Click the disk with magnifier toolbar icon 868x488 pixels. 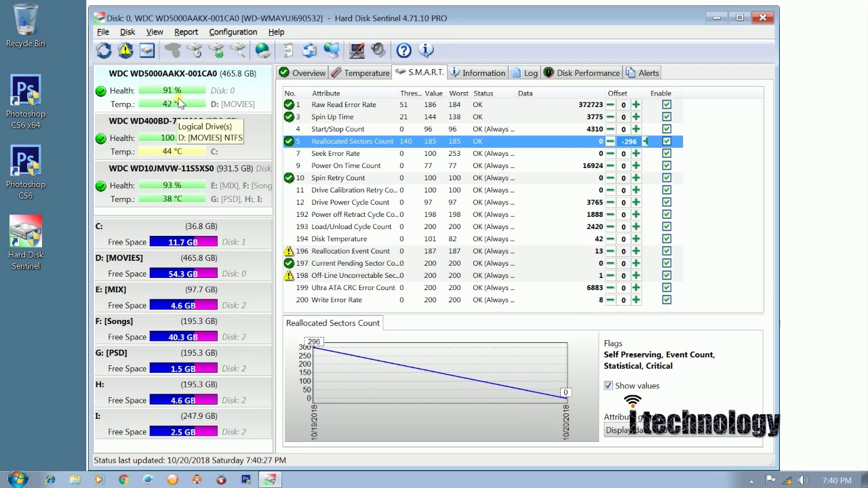(238, 50)
